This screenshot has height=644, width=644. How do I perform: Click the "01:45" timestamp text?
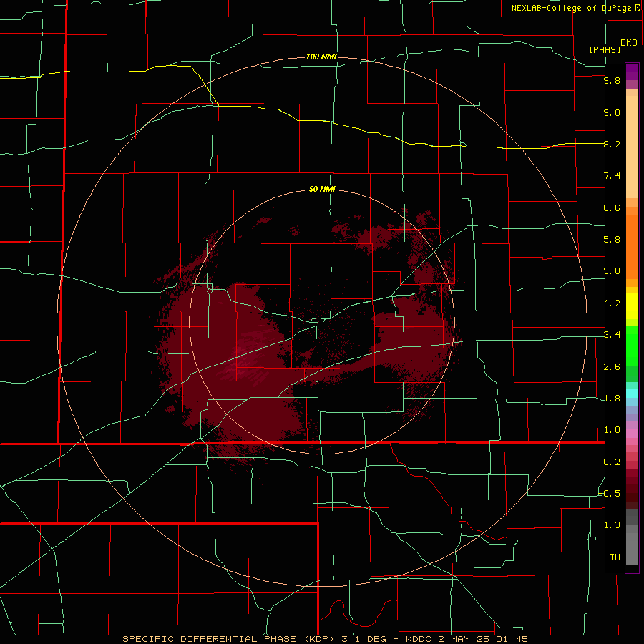(512, 639)
